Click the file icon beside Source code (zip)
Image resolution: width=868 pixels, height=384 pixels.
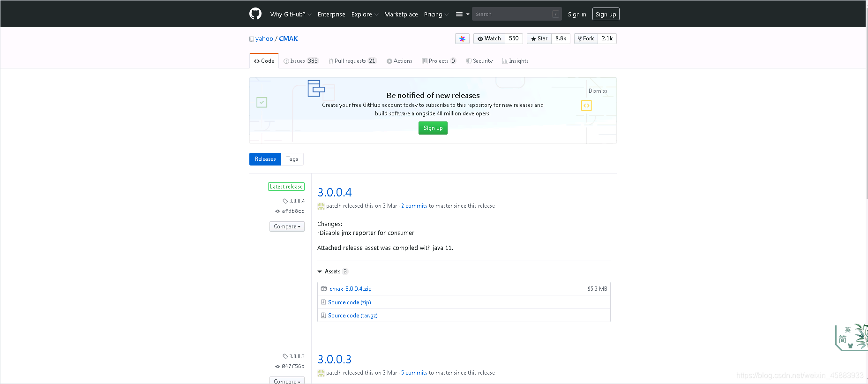[x=323, y=302]
